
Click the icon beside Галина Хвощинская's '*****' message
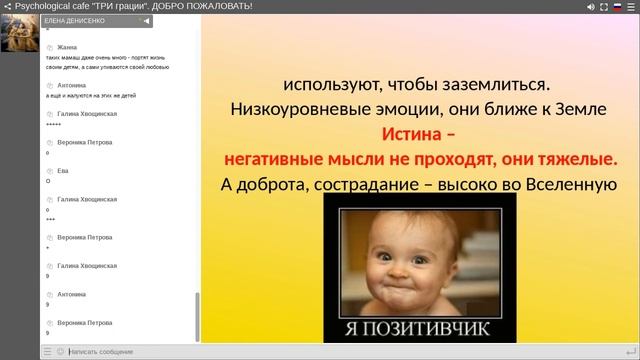[50, 114]
